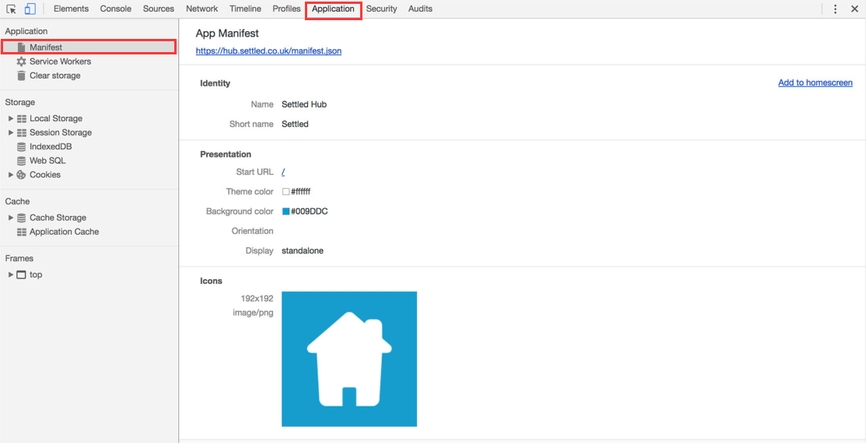868x443 pixels.
Task: Select IndexedDB in the sidebar
Action: point(51,147)
